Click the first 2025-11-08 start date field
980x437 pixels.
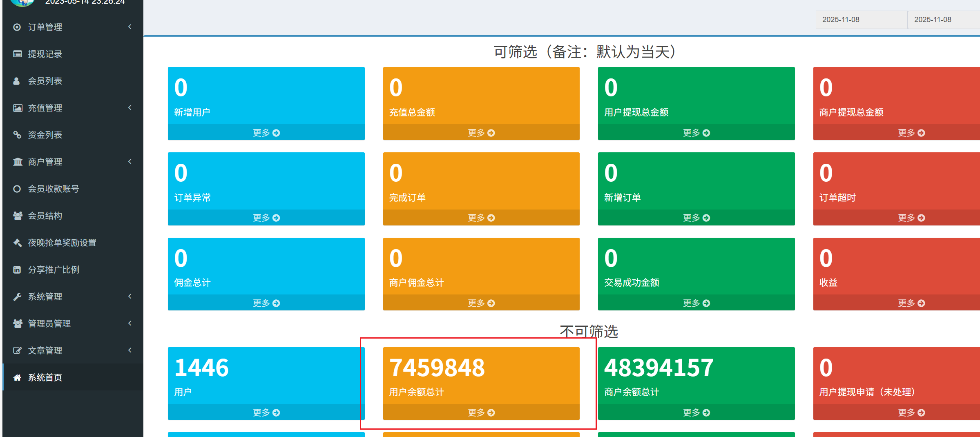[x=861, y=20]
